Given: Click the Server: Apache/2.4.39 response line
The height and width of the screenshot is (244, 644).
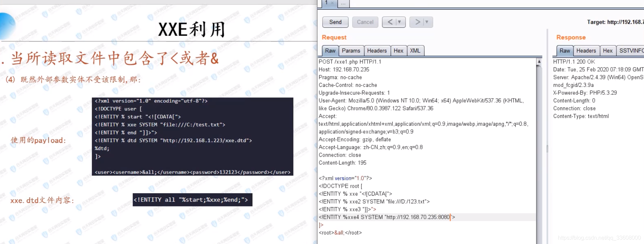Looking at the screenshot, I should pos(598,77).
